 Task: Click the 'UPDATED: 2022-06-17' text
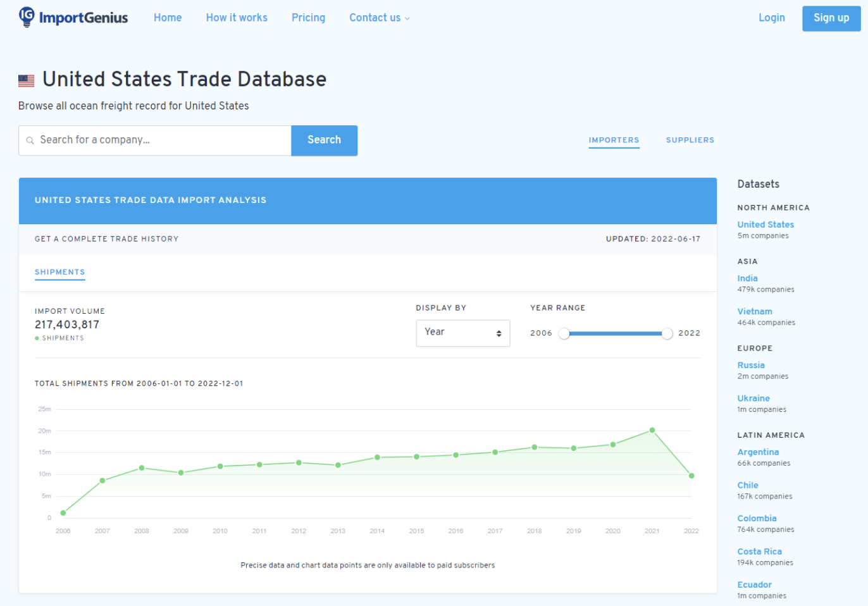pyautogui.click(x=653, y=239)
